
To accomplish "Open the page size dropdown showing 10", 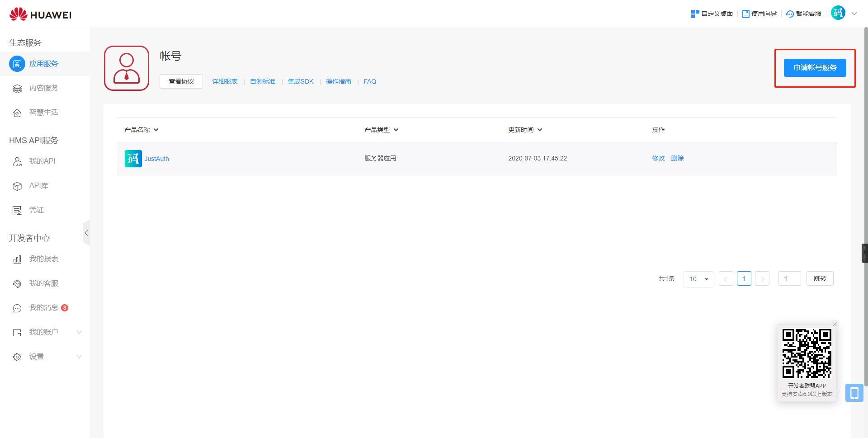I will click(698, 279).
